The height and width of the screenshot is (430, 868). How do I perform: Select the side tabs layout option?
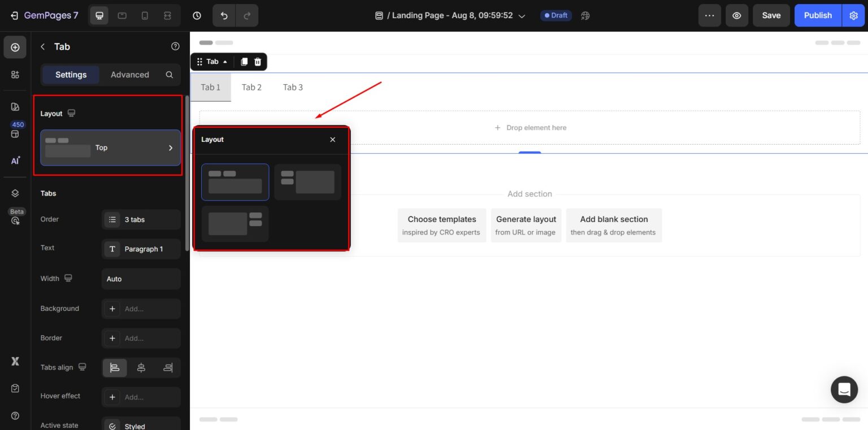pos(308,182)
